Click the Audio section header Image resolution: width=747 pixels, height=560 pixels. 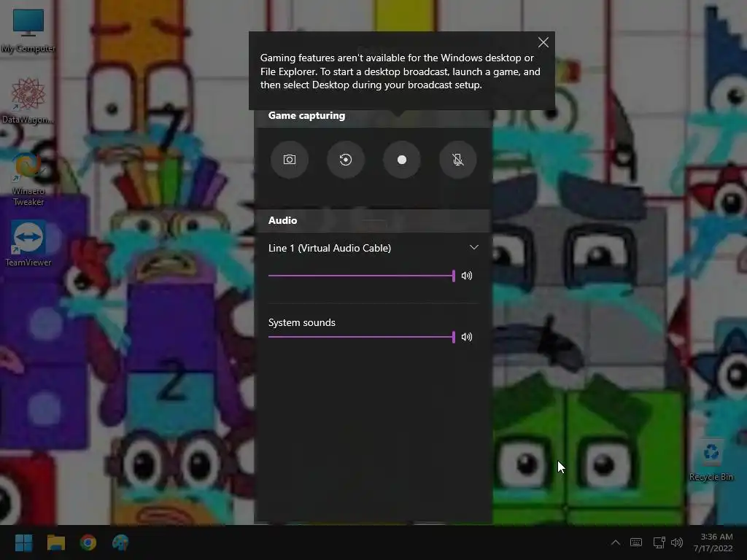coord(282,220)
